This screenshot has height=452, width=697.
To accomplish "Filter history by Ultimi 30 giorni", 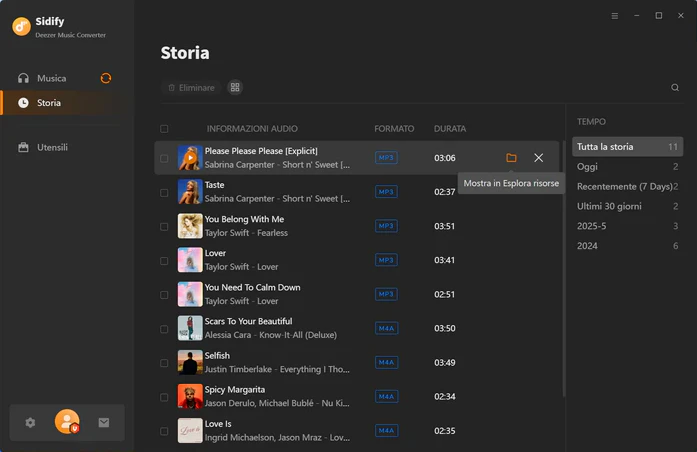I will coord(627,206).
